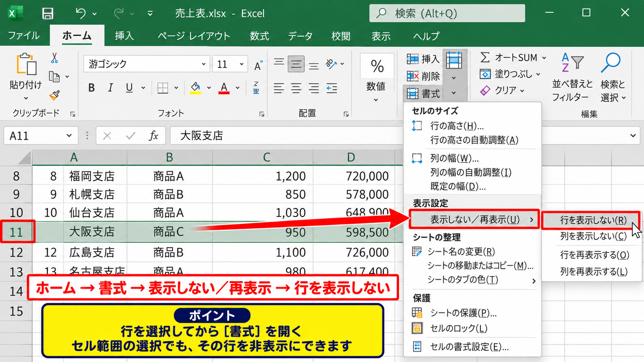Click the Format 書式 button

click(x=423, y=93)
